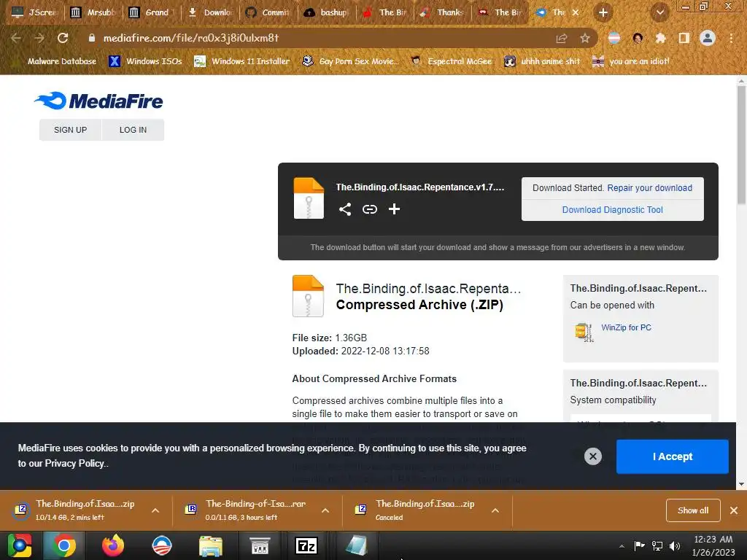The width and height of the screenshot is (747, 560).
Task: Open Espectral McGee bookmark
Action: click(451, 61)
